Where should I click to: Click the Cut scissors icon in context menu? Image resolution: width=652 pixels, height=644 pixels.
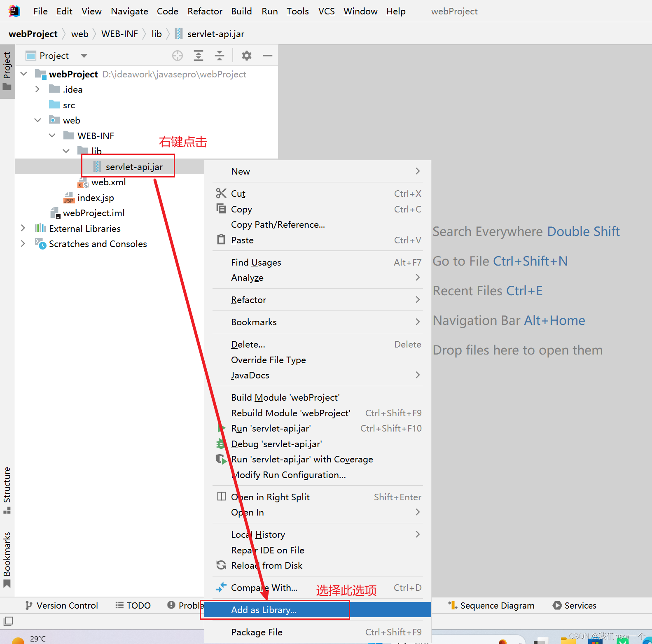(x=221, y=193)
